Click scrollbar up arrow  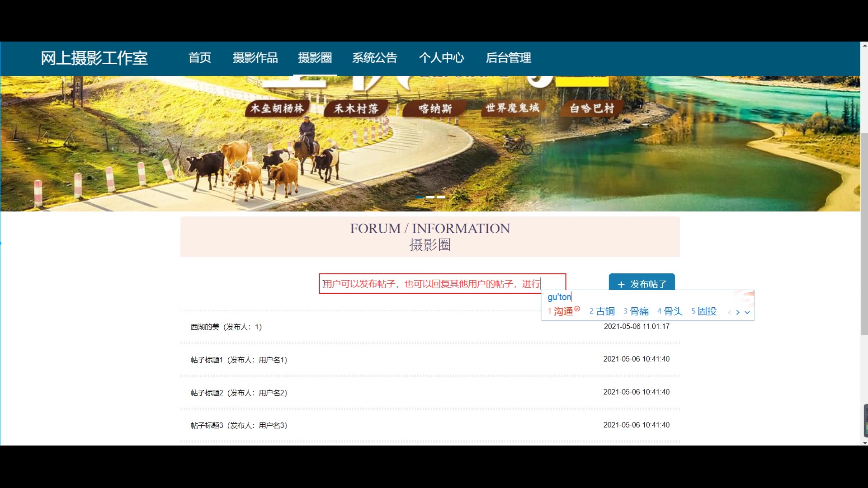(864, 46)
